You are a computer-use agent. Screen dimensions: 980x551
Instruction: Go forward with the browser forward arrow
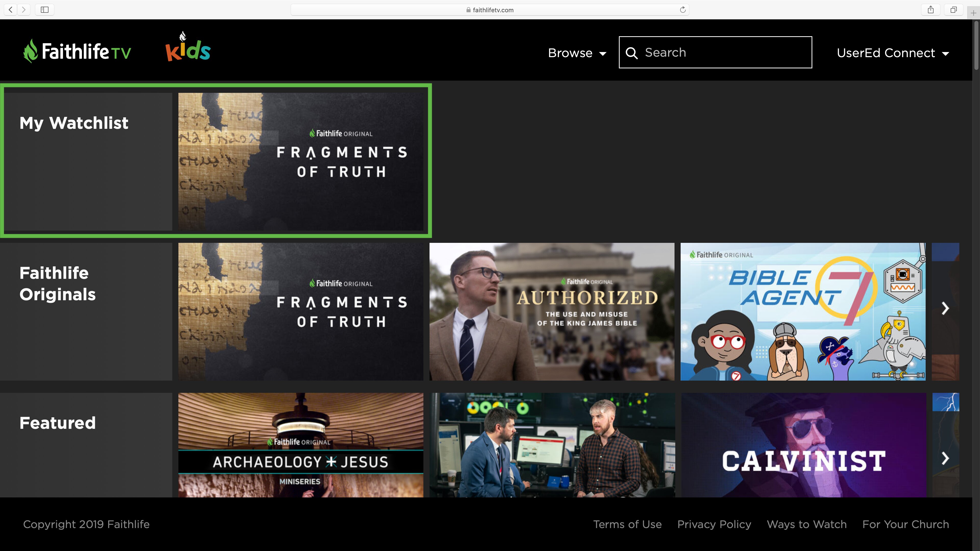point(23,9)
